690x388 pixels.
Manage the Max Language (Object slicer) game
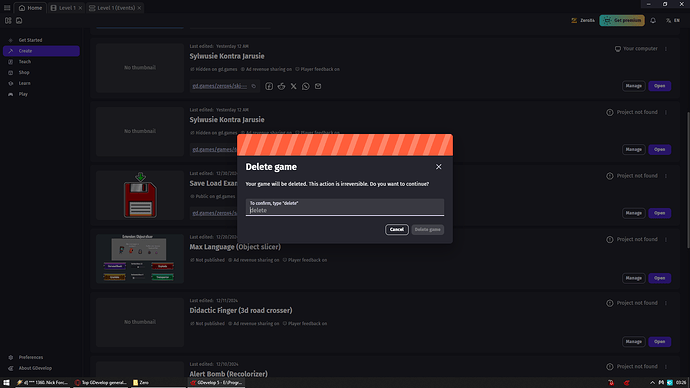634,278
